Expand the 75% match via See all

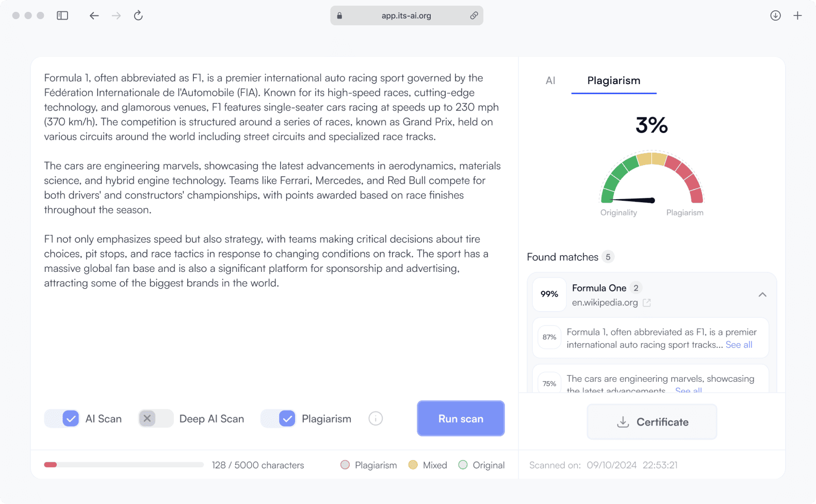[688, 391]
